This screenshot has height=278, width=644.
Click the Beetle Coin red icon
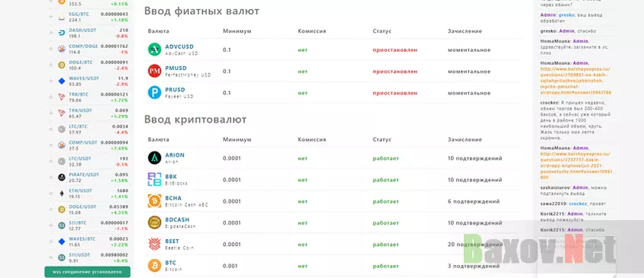pos(154,244)
